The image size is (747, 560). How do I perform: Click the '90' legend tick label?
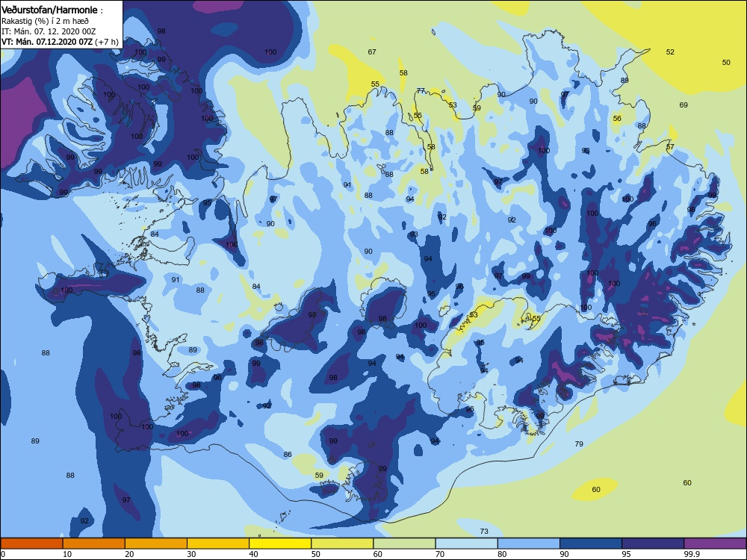(565, 554)
